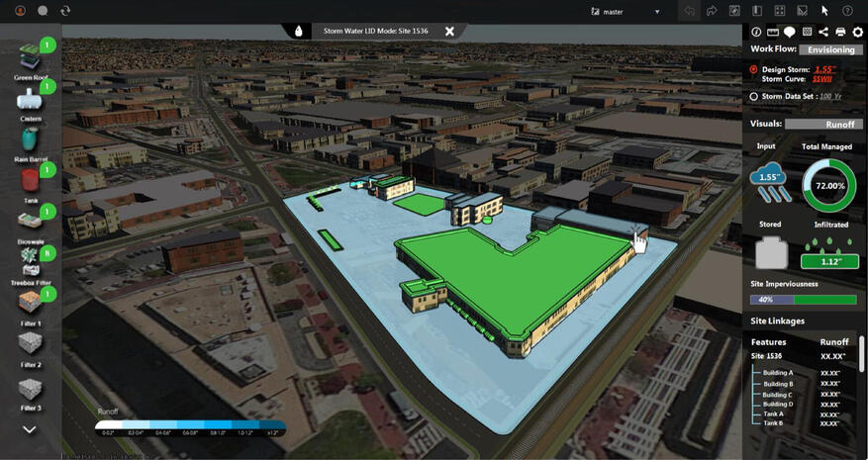Open the Visuals Runoff dropdown
Image resolution: width=868 pixels, height=460 pixels.
click(823, 125)
